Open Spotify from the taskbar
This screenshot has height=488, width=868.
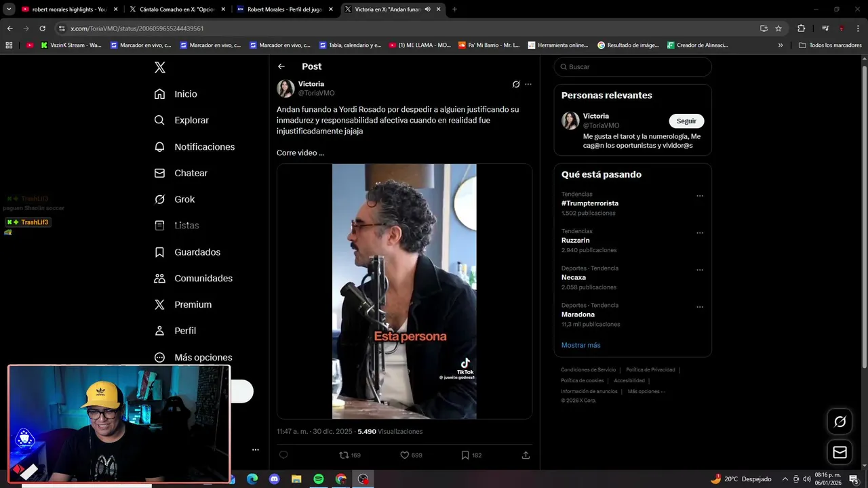319,479
